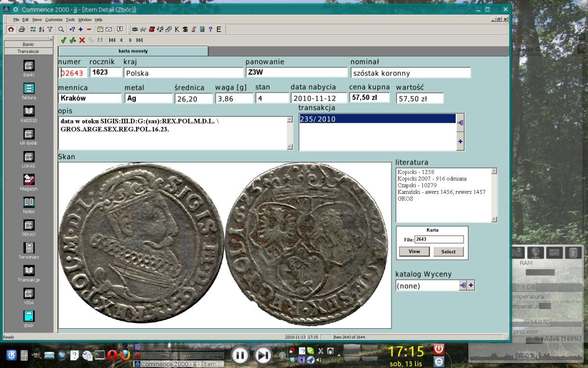Click the magnifier Search toolbar icon

tap(61, 29)
